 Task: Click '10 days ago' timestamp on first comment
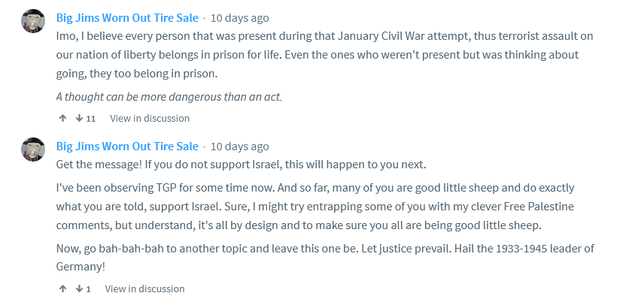tap(240, 18)
